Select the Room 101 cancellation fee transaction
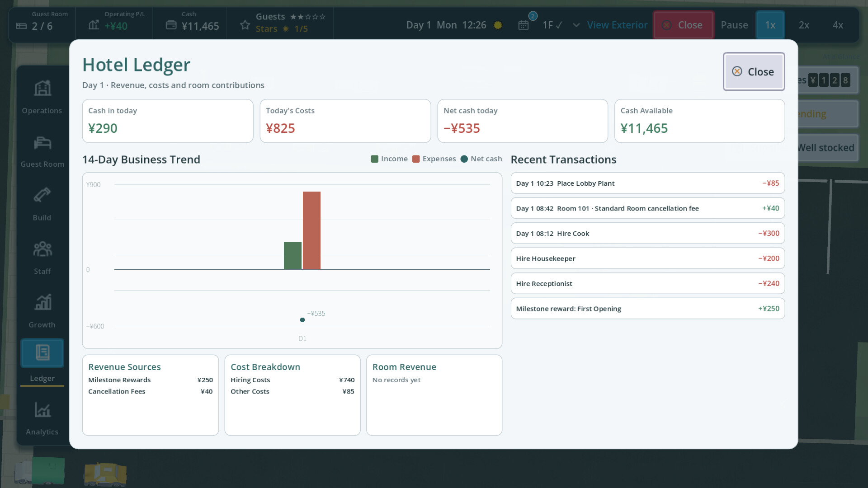This screenshot has height=488, width=868. 647,208
